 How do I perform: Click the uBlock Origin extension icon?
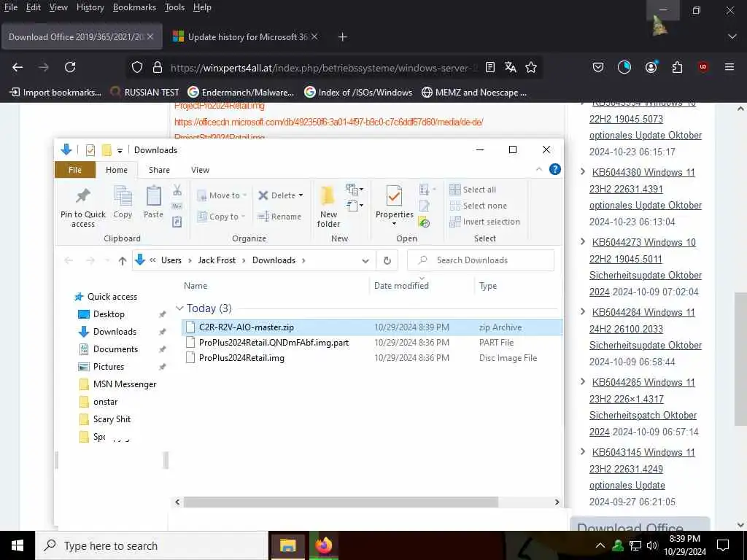coord(703,67)
